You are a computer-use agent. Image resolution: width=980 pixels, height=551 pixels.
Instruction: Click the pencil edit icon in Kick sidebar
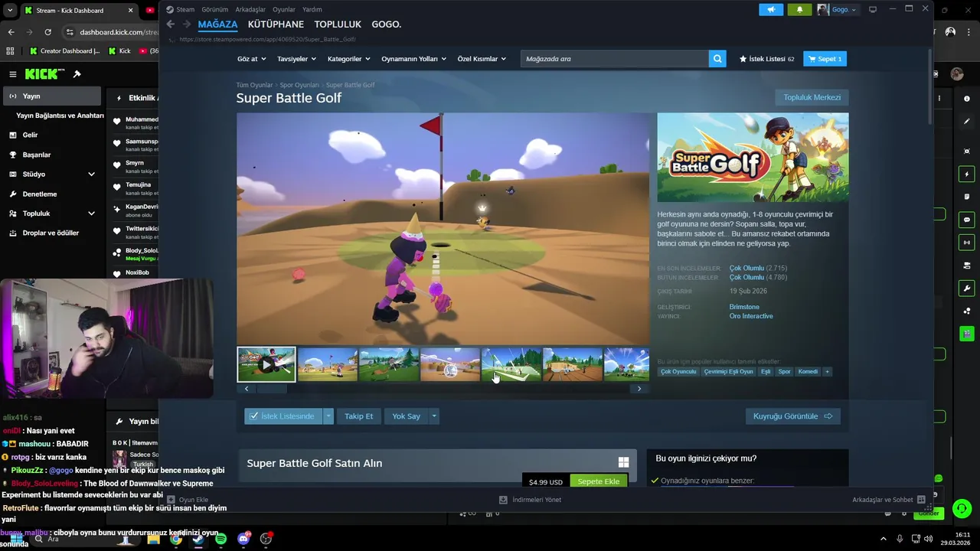(967, 122)
